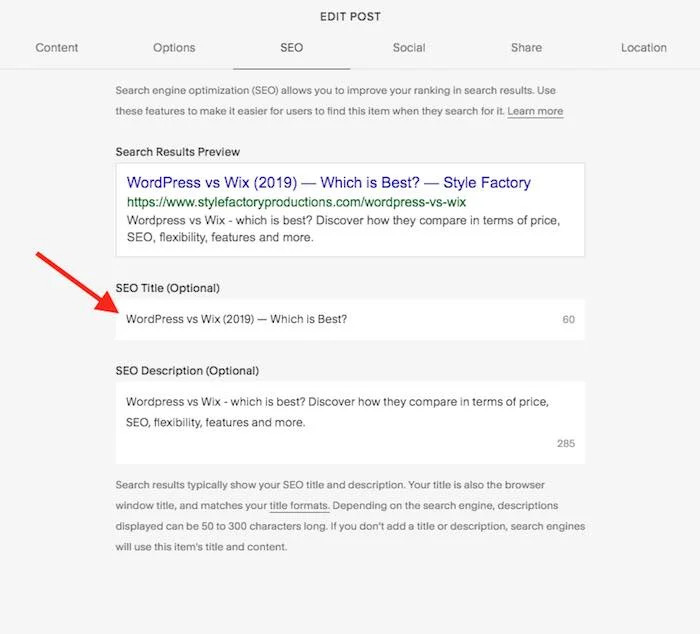Image resolution: width=700 pixels, height=634 pixels.
Task: Switch to the Location tab
Action: [644, 48]
